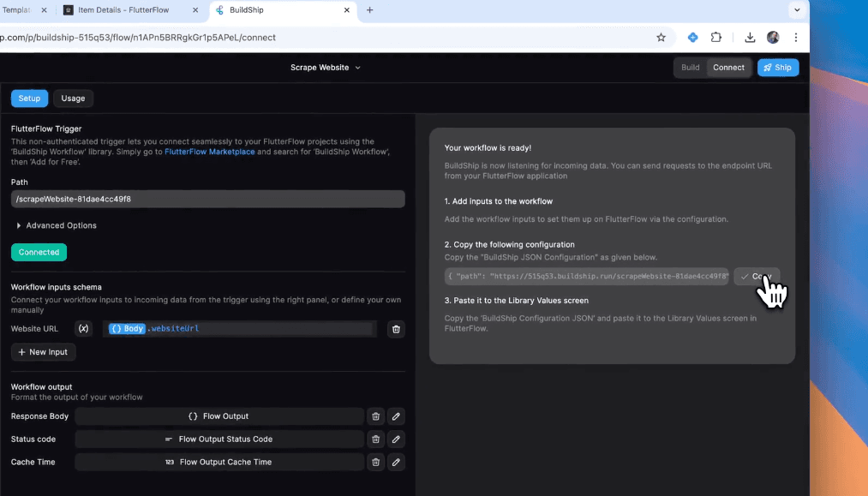Click '3. Paste it to the Library Values screen'
The height and width of the screenshot is (496, 868).
[x=517, y=301]
